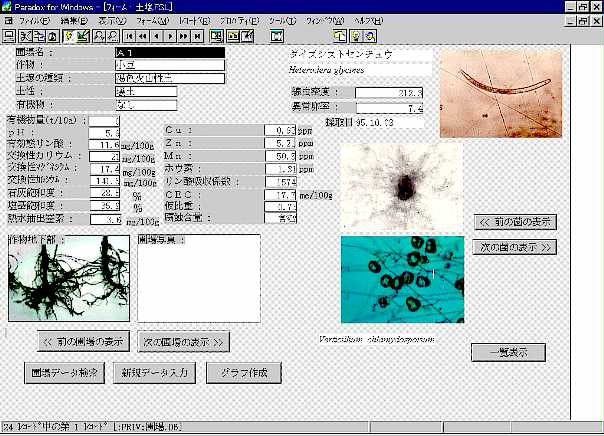Click the 前の圃場の表示 button
This screenshot has height=436, width=604.
pos(84,341)
